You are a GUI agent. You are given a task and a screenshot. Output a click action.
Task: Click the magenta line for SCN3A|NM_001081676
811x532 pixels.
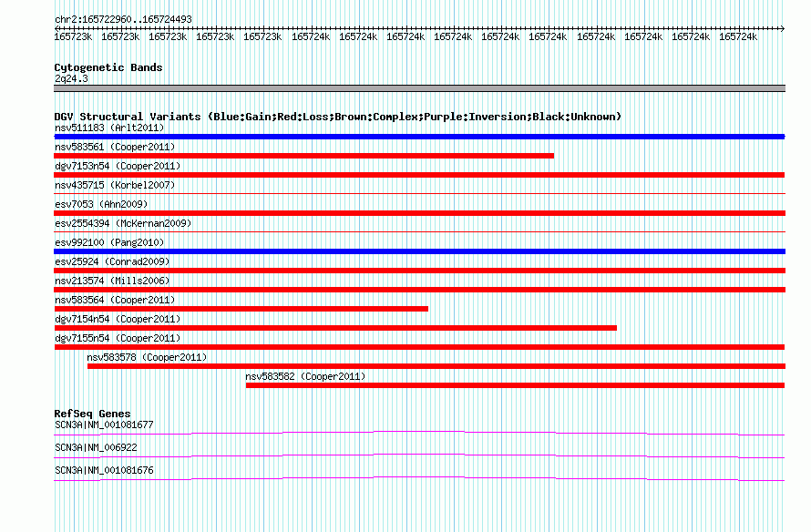point(419,479)
